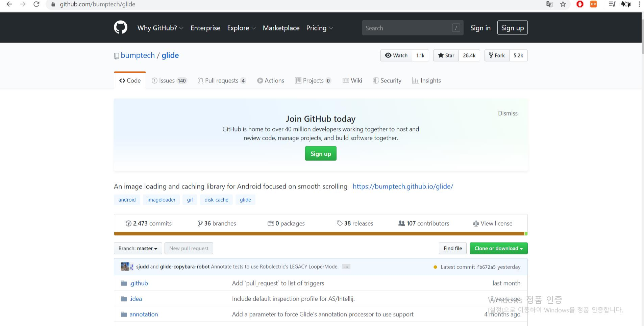Viewport: 644px width, 326px height.
Task: Dismiss the Join GitHub banner
Action: [507, 113]
